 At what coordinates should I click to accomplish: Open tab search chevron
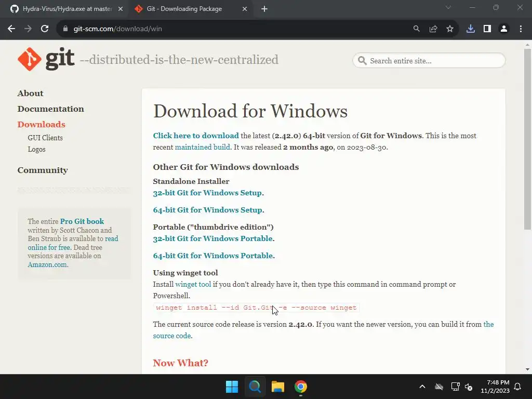(448, 7)
